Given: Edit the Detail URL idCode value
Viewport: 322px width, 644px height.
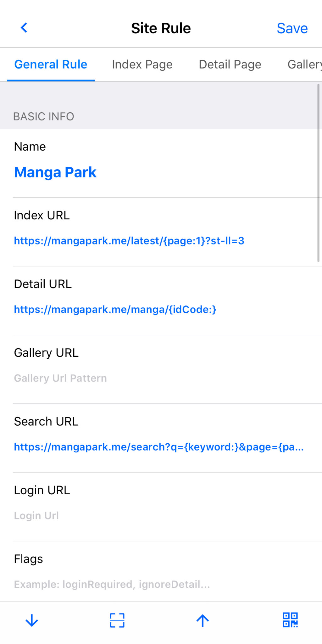Looking at the screenshot, I should click(115, 310).
